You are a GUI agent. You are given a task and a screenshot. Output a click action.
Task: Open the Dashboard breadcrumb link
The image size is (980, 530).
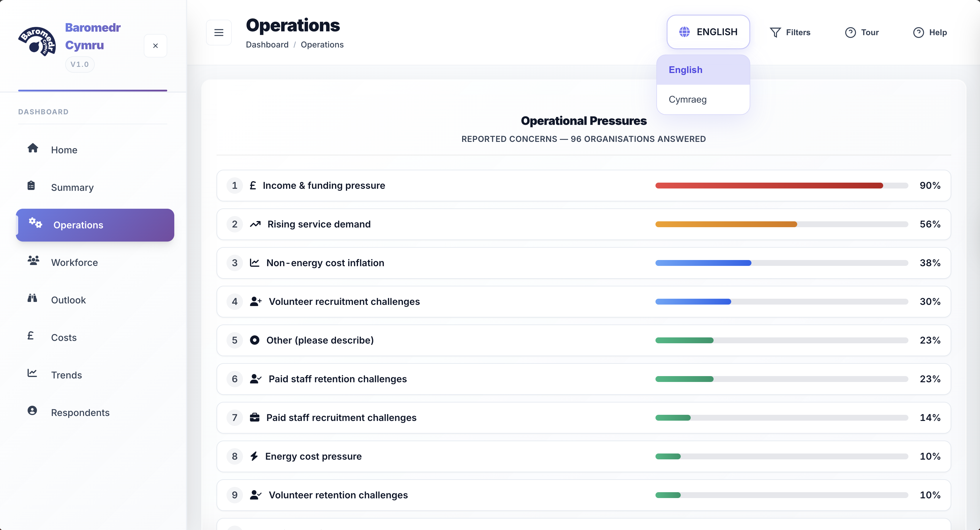click(x=267, y=45)
